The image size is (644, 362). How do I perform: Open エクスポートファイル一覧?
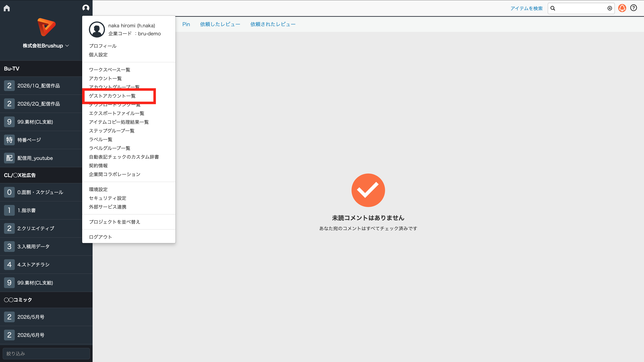tap(117, 113)
